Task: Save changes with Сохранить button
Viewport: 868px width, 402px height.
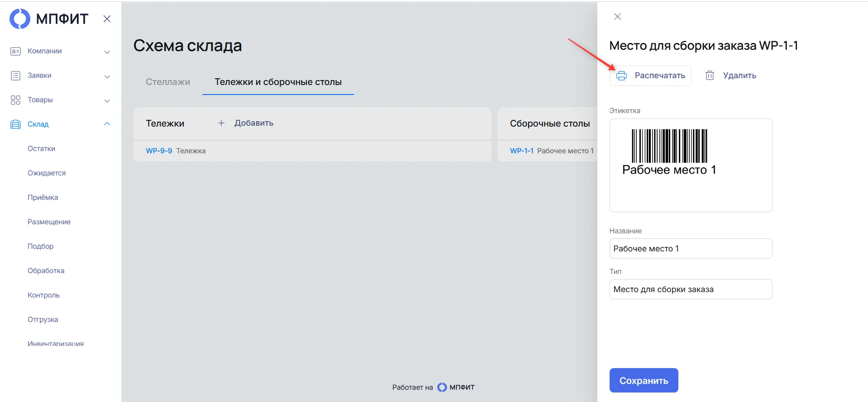Action: (644, 380)
